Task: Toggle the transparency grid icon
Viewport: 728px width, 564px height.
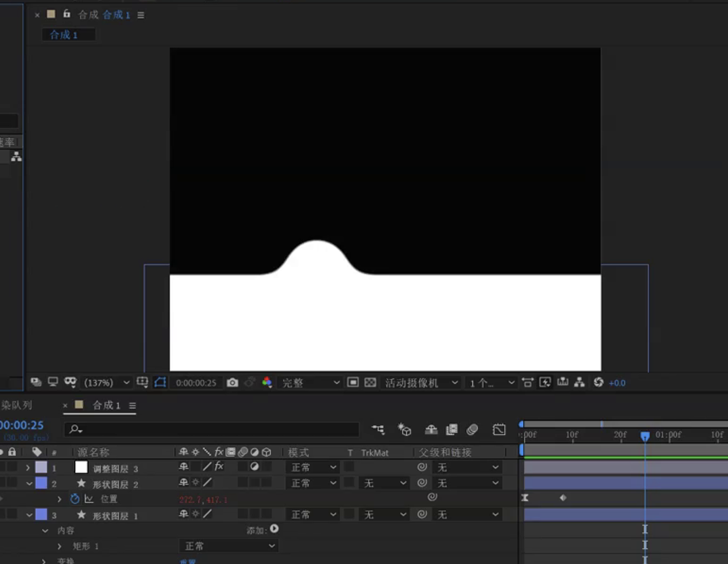Action: pos(370,382)
